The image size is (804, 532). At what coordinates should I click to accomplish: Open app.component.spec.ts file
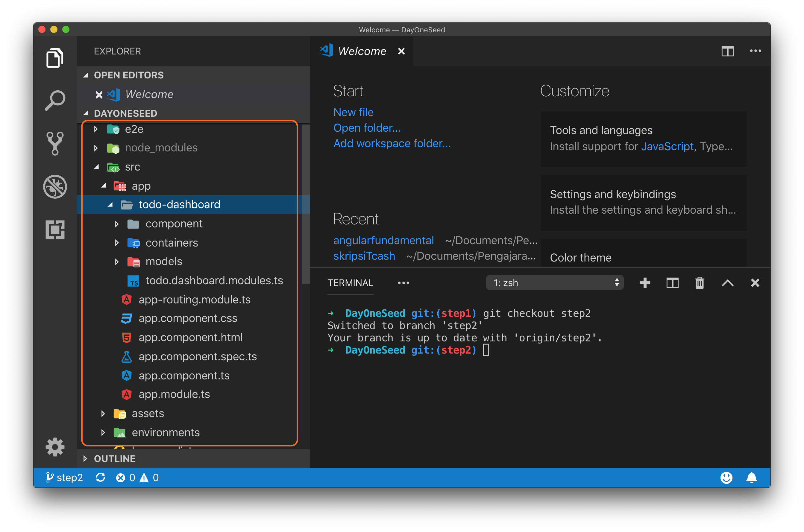point(193,357)
